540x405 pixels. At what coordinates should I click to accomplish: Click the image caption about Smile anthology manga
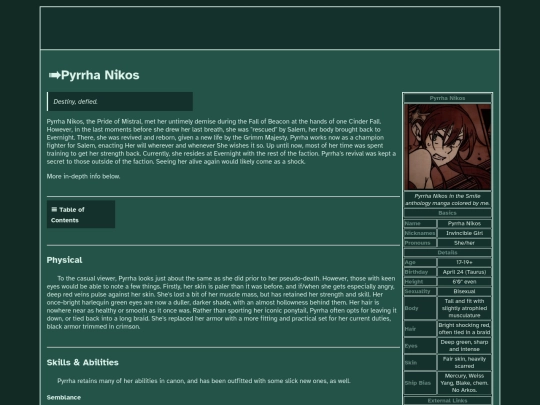[x=447, y=200]
